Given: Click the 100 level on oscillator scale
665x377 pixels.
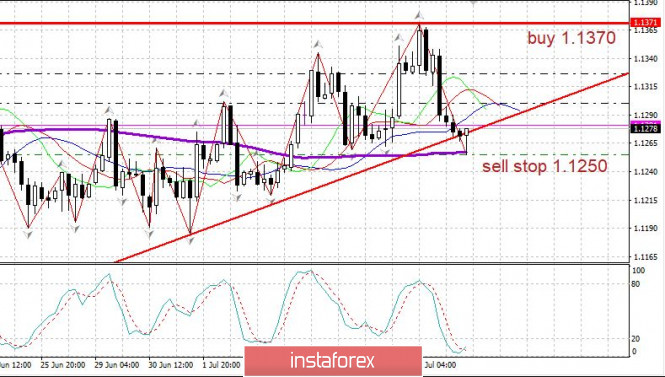Looking at the screenshot, I should click(x=638, y=271).
